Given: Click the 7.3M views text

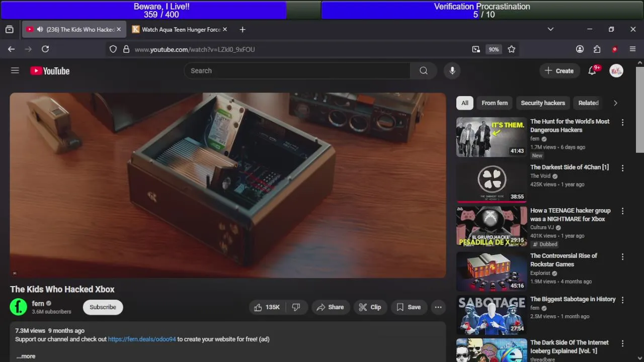Looking at the screenshot, I should (30, 331).
